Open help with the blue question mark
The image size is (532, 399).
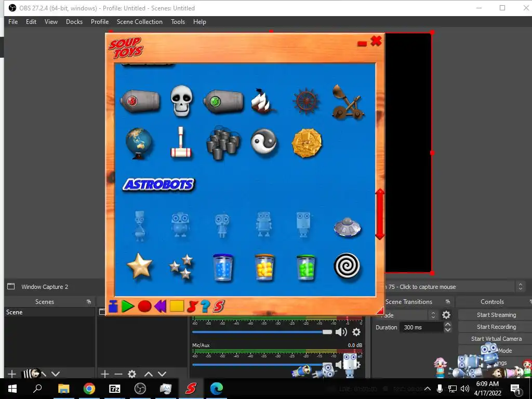[205, 307]
